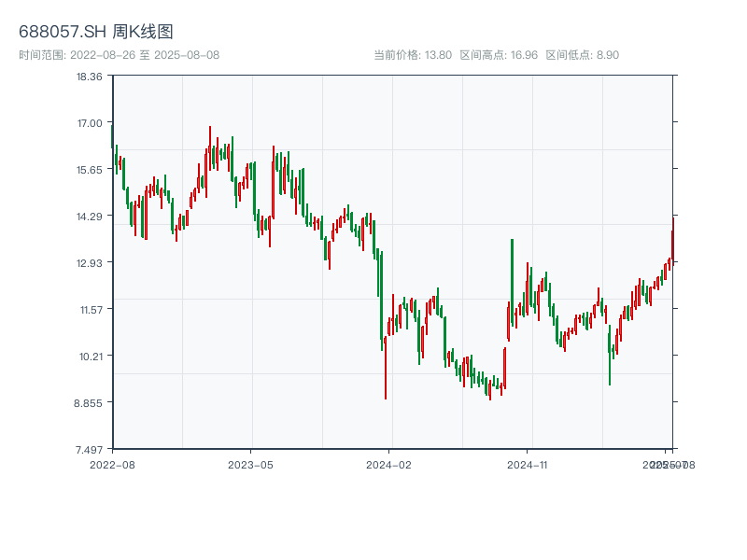Select the 区间低点 8.90 label

pyautogui.click(x=582, y=55)
